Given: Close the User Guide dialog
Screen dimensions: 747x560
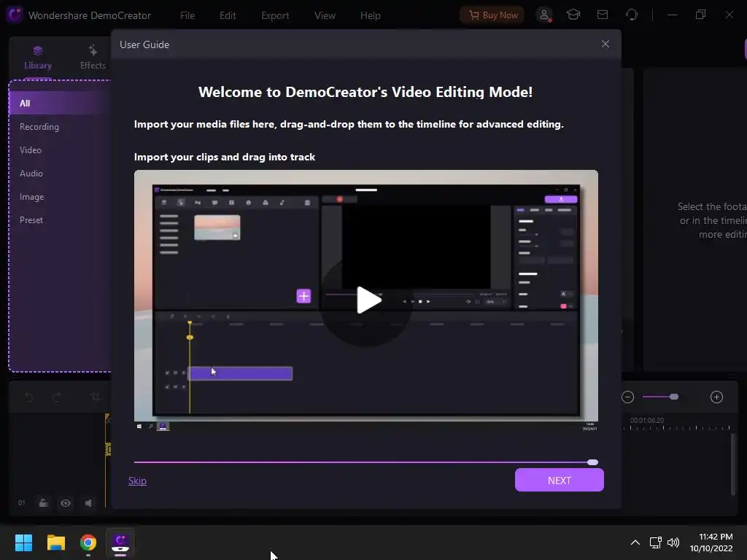Looking at the screenshot, I should (x=605, y=44).
